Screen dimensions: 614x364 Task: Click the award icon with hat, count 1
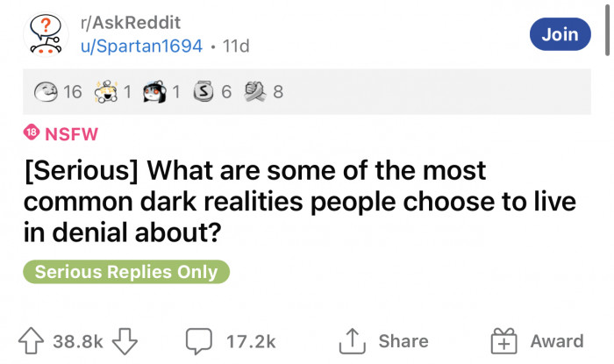coord(154,91)
